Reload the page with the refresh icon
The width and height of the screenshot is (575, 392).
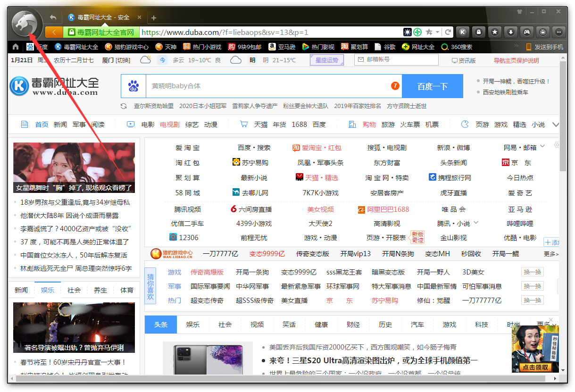pos(448,32)
